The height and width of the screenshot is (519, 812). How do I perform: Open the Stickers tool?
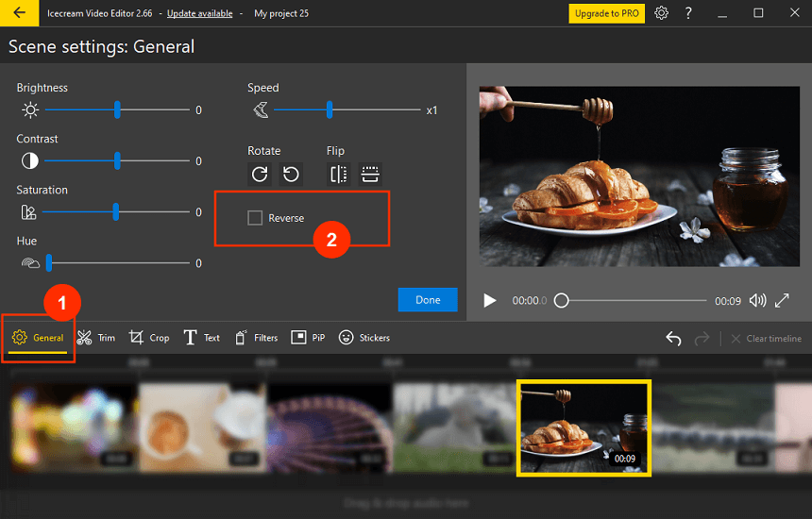pyautogui.click(x=364, y=338)
